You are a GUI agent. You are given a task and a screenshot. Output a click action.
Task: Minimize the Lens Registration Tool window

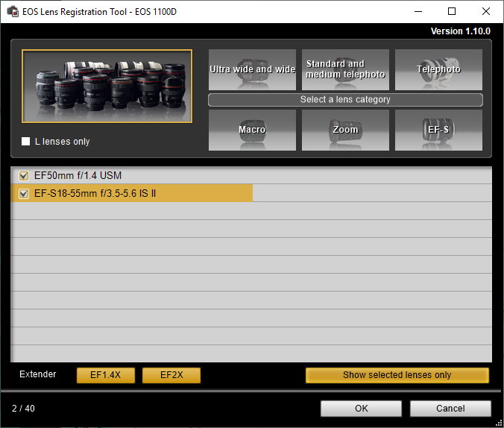pos(418,12)
